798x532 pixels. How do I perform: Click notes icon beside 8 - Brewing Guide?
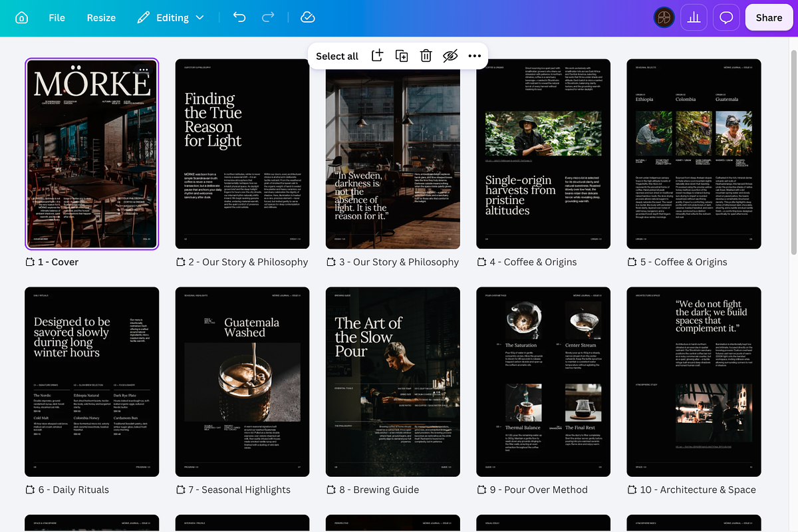coord(331,490)
